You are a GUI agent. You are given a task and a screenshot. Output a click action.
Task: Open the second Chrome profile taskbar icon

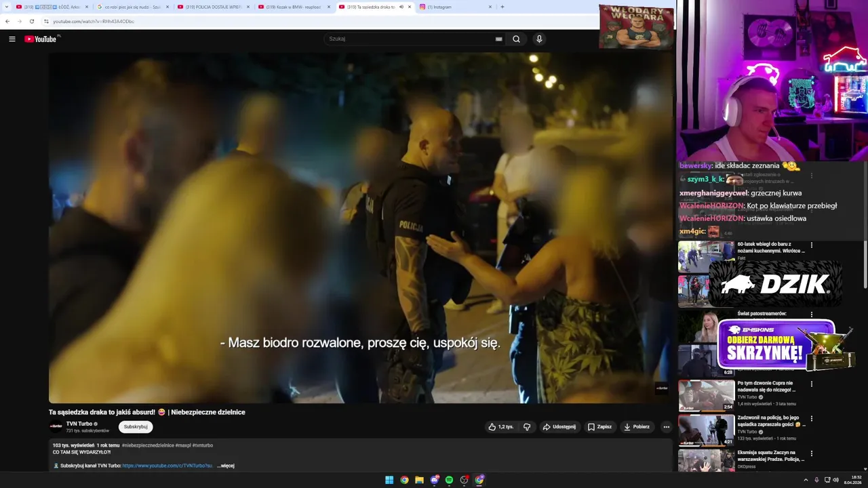479,480
